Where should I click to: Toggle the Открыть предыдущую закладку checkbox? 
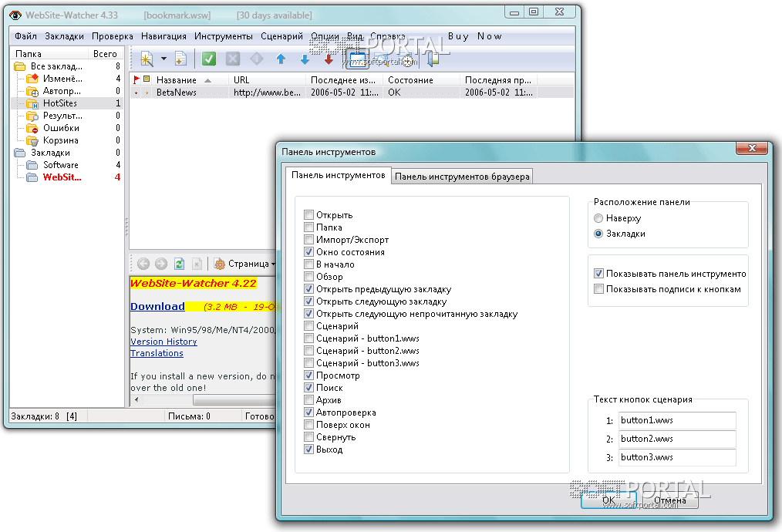point(308,288)
